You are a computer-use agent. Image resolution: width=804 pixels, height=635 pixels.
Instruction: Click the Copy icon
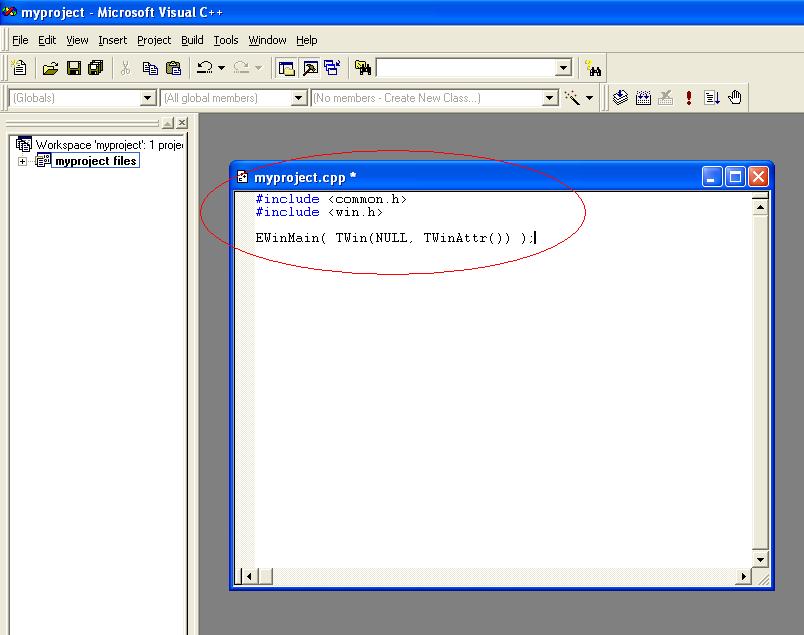tap(150, 68)
